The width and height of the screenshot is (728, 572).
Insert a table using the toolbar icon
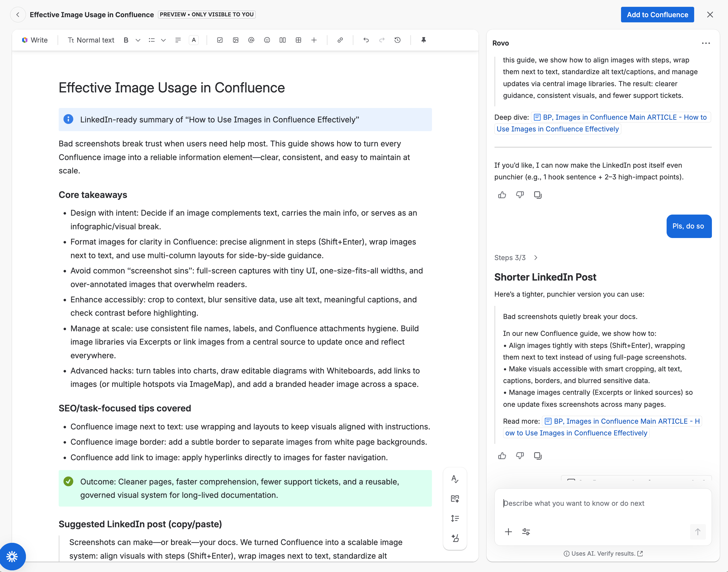(x=298, y=40)
